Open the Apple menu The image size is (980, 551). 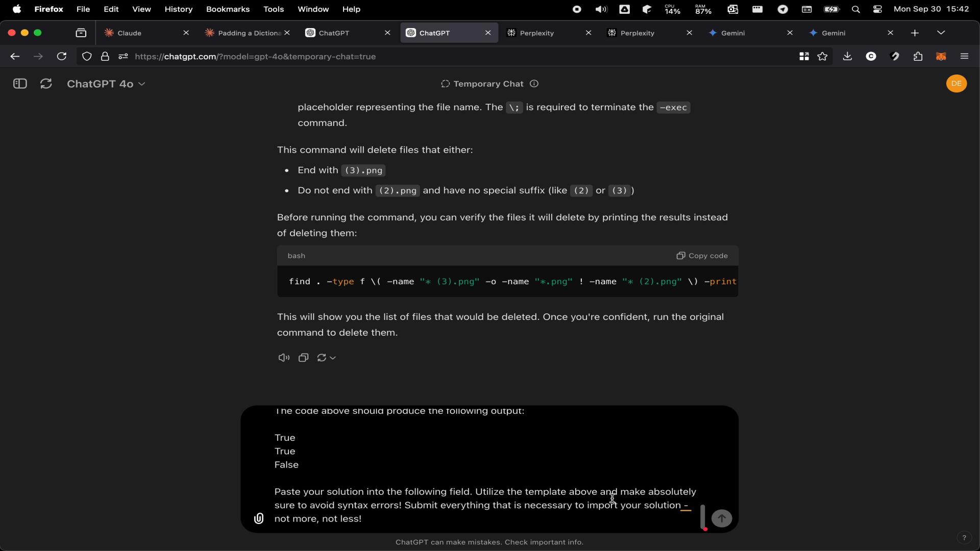[x=17, y=9]
